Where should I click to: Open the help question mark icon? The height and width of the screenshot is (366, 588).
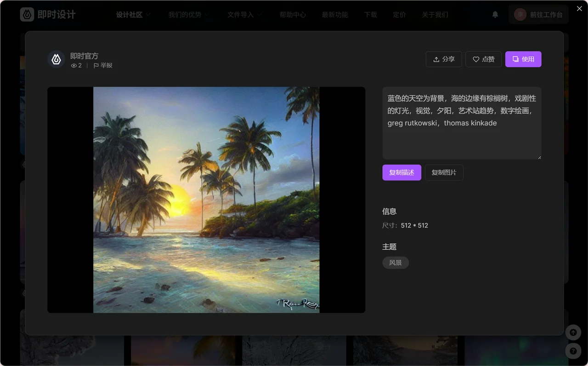(x=573, y=351)
